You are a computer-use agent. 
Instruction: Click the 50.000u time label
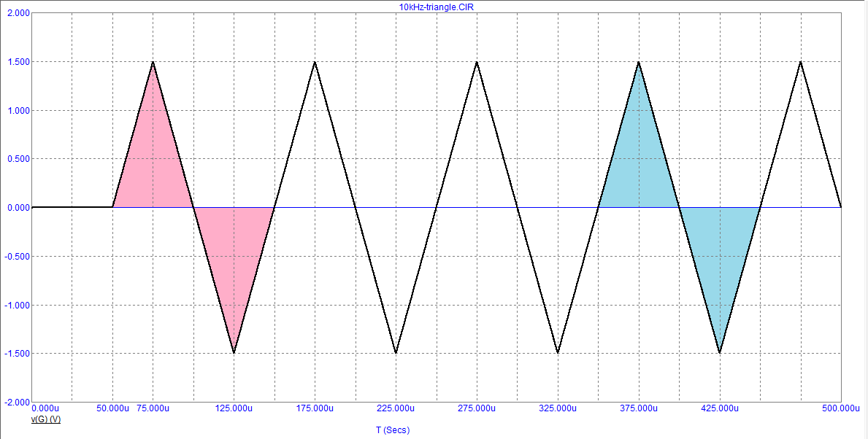[113, 408]
